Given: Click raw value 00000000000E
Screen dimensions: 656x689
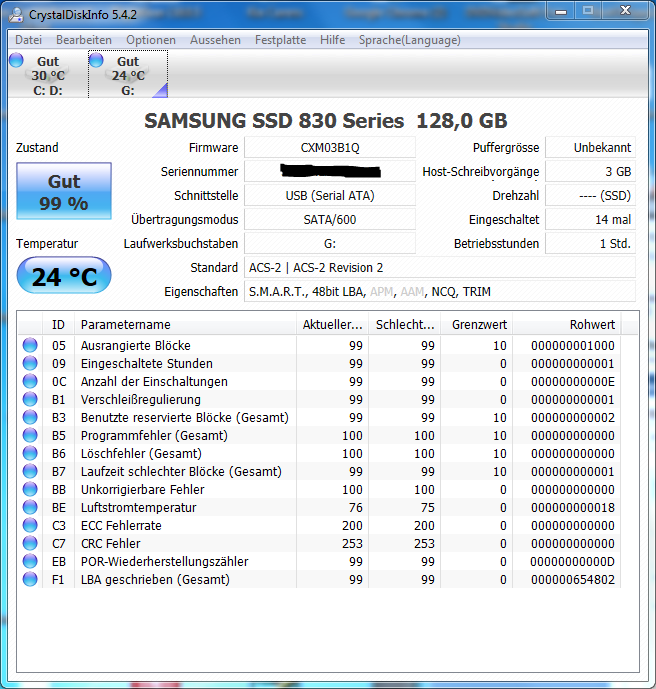Looking at the screenshot, I should coord(573,382).
